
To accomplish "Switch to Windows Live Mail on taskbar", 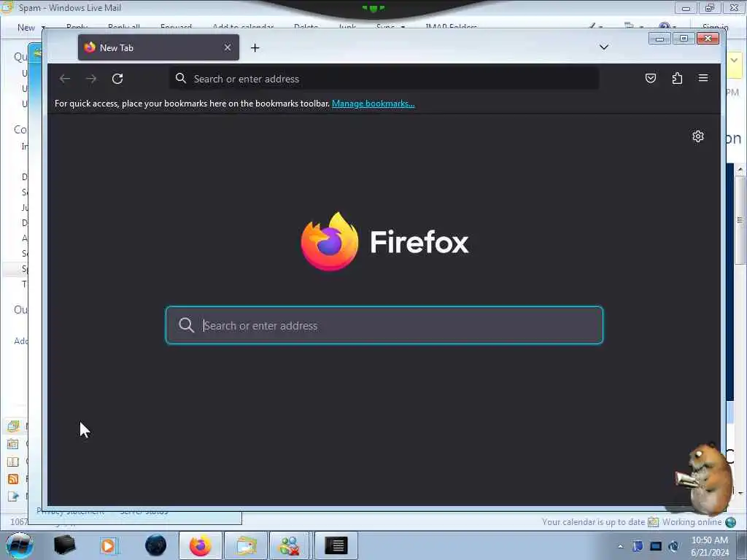I will [245, 545].
